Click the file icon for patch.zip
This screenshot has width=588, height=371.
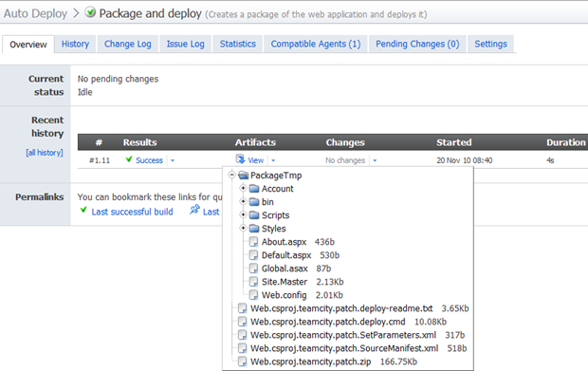[243, 362]
